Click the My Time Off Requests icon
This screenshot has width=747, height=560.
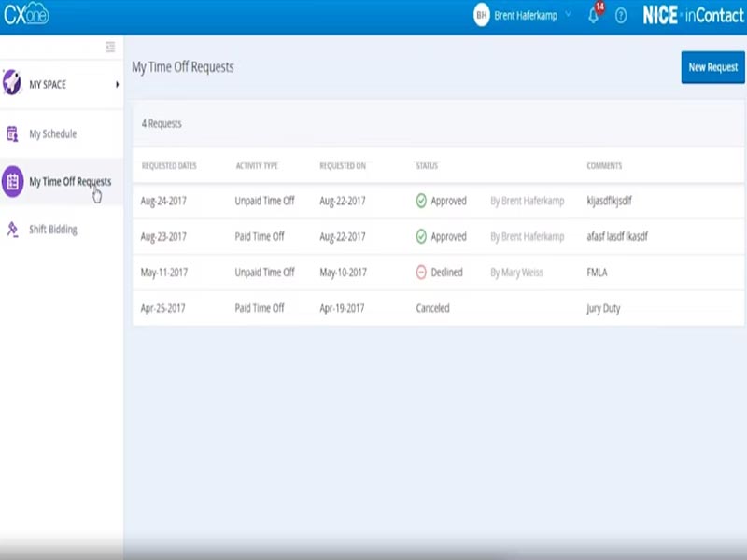(x=12, y=182)
